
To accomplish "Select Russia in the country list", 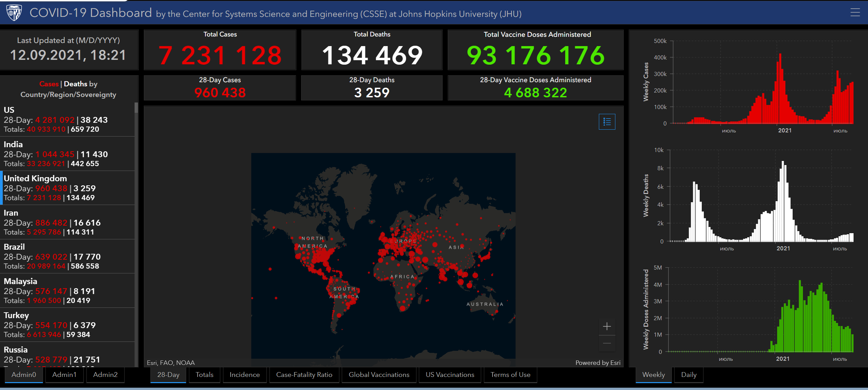I will (x=67, y=355).
